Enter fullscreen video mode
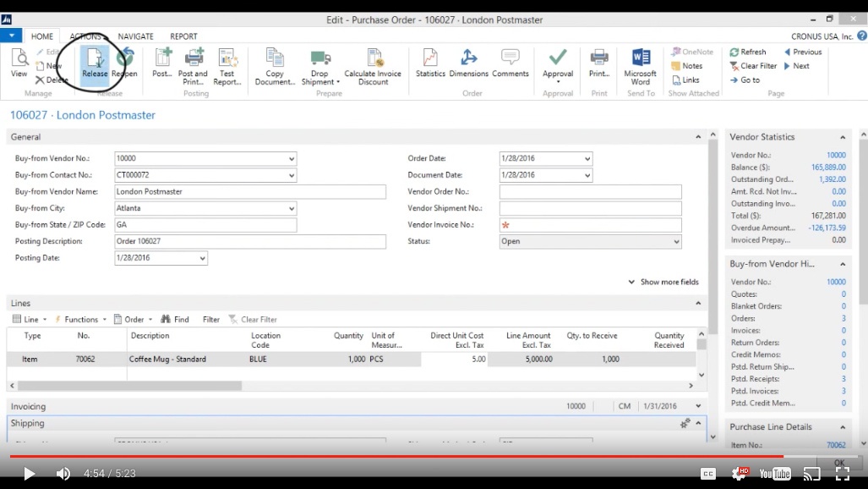 843,474
